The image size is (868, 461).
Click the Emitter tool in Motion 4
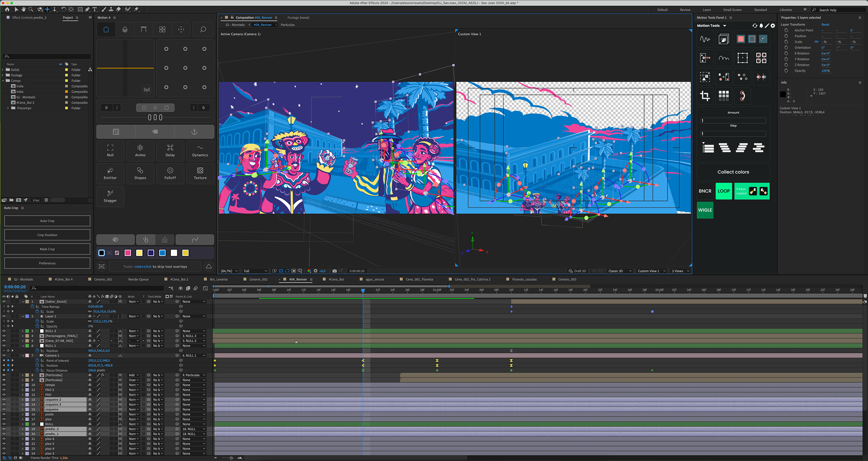(110, 174)
